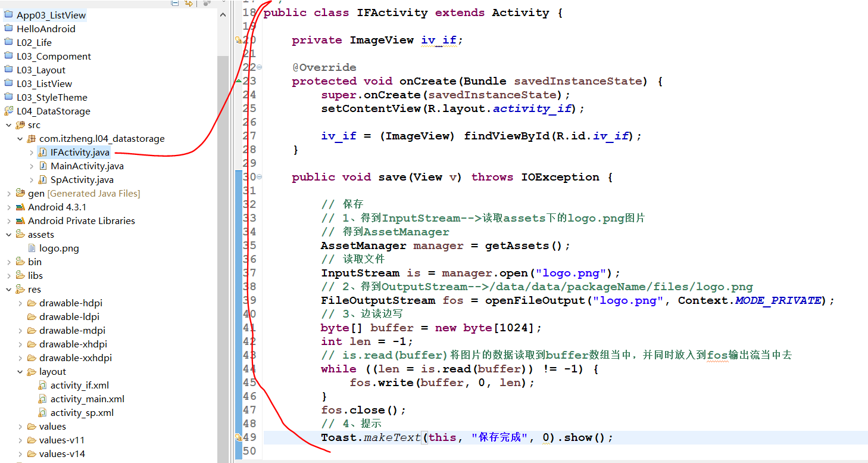Select activity_sp.xml layout file name
The width and height of the screenshot is (868, 463).
coord(82,413)
